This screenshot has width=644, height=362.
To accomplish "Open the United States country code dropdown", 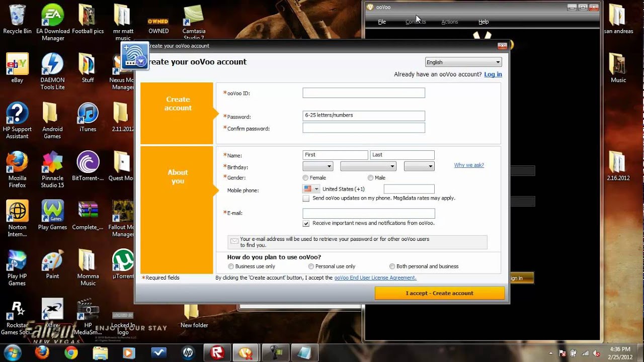I will (x=311, y=189).
